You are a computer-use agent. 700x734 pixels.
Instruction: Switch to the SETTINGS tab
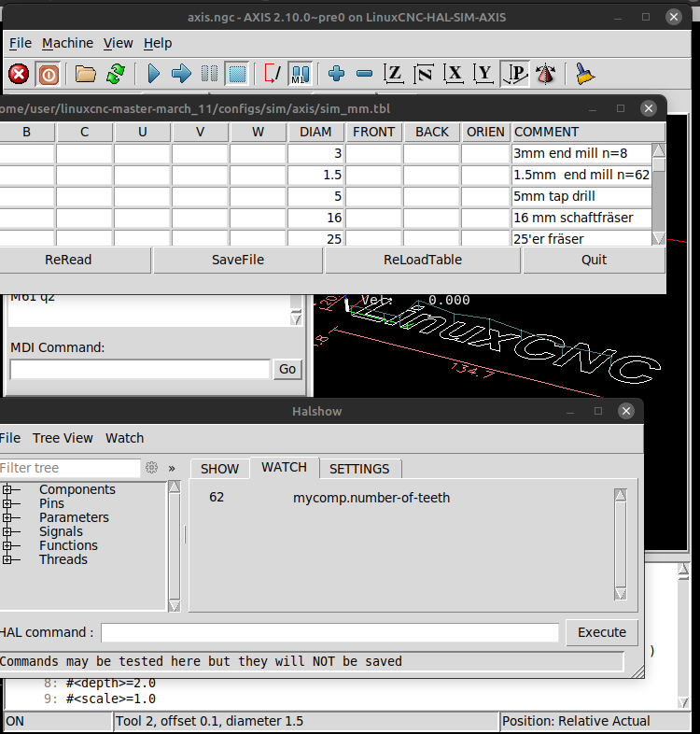359,469
